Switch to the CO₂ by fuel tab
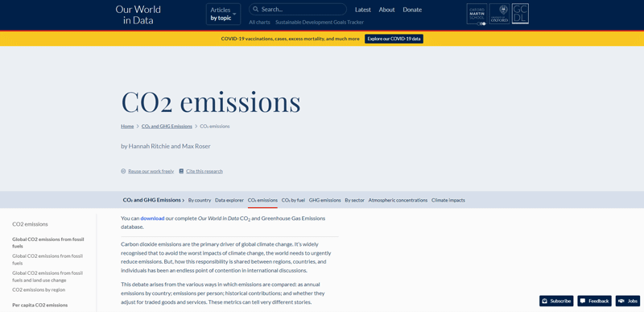 (293, 200)
